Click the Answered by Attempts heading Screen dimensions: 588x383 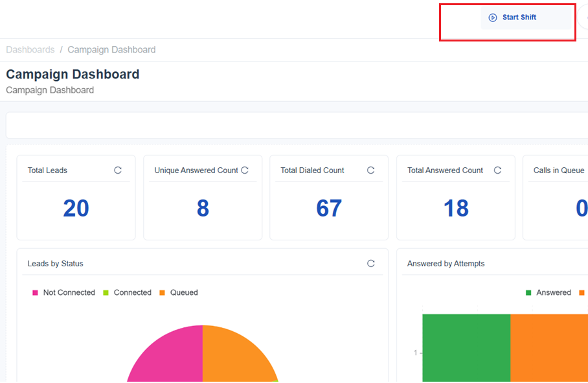[446, 263]
